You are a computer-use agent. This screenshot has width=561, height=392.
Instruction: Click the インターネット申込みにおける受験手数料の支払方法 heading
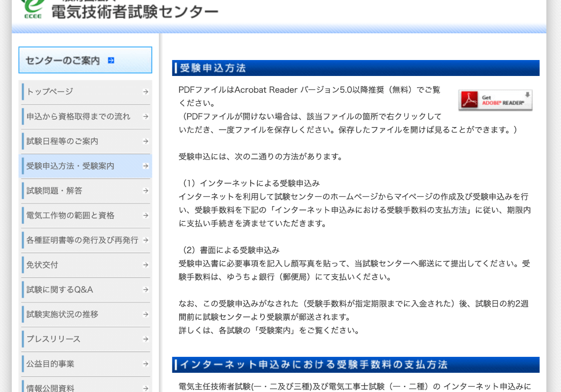(x=356, y=364)
